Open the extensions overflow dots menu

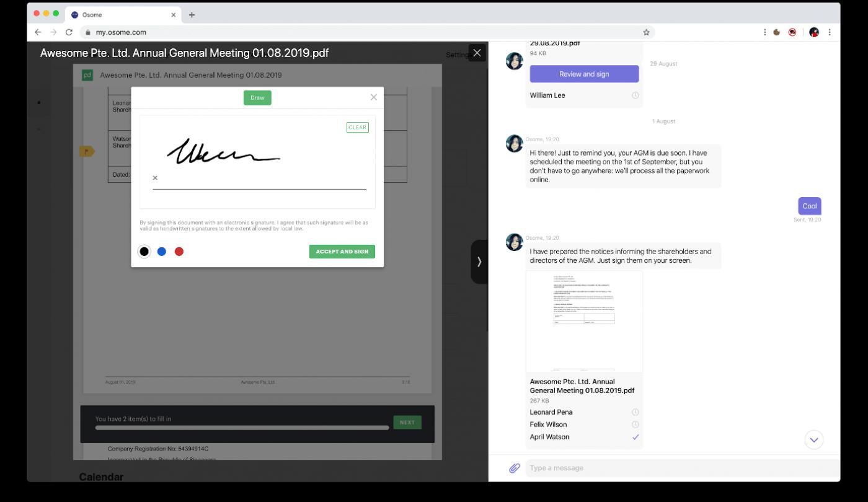click(x=765, y=32)
